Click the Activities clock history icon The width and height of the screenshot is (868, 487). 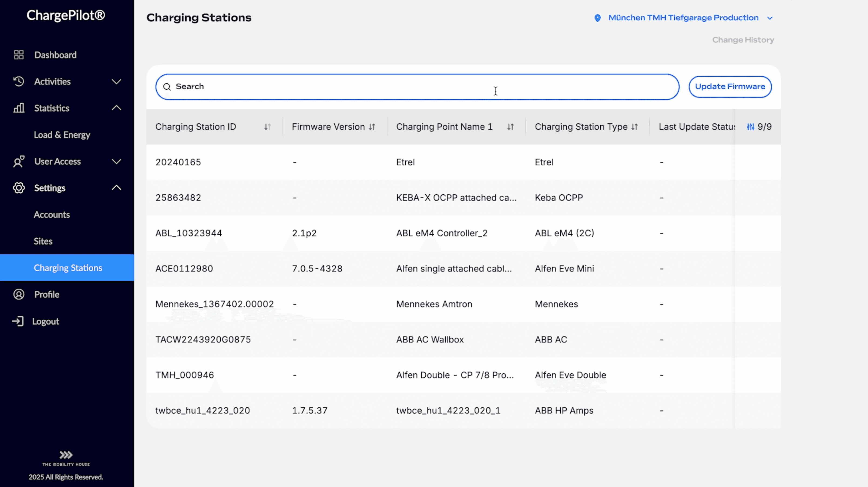point(19,81)
